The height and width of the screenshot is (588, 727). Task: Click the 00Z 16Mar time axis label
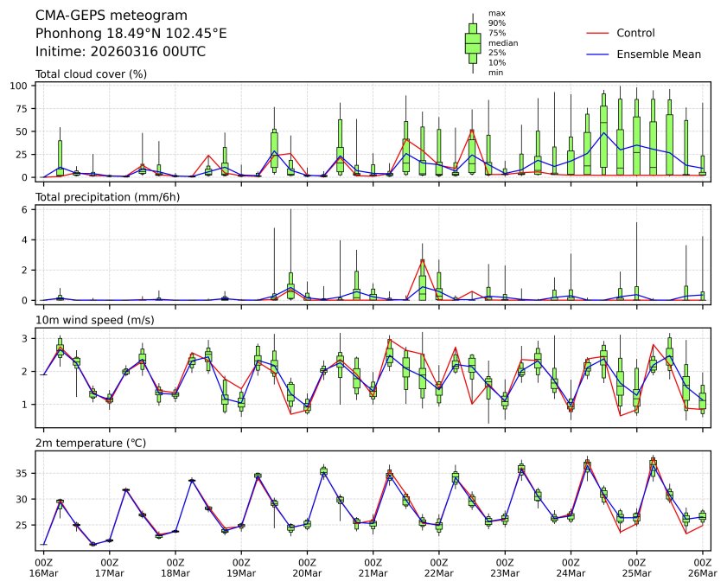(x=43, y=567)
